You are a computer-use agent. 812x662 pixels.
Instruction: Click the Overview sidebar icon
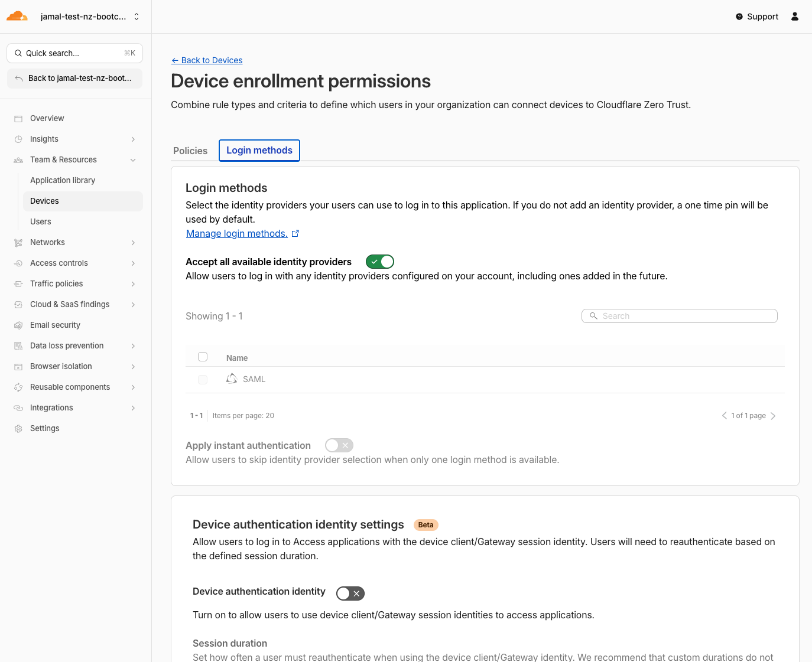coord(18,119)
